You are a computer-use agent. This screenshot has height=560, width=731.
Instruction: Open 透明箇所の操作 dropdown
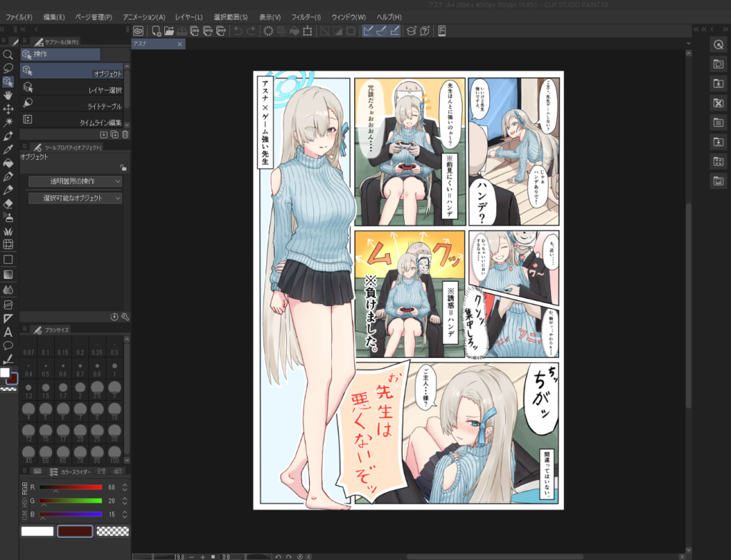click(x=75, y=181)
